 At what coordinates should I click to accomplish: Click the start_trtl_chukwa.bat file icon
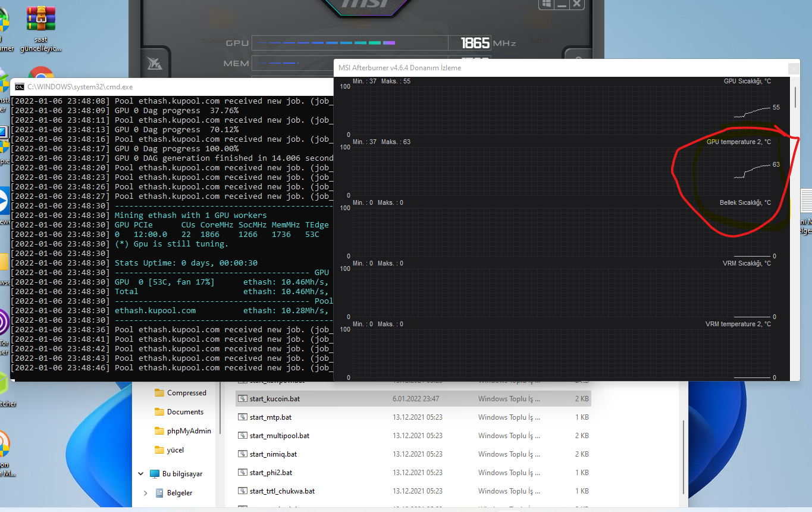coord(242,491)
